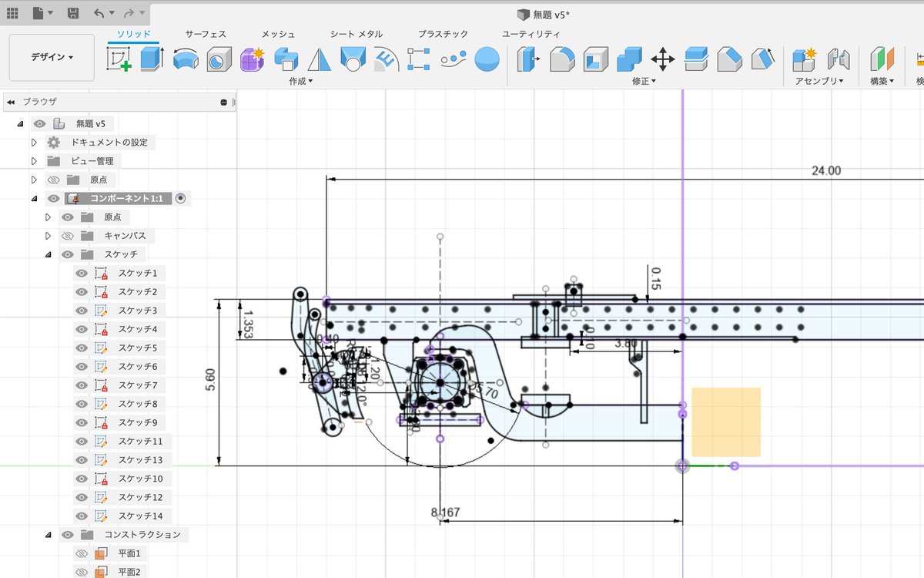Create a New Component from Assemble icons
924x578 pixels.
[x=805, y=59]
